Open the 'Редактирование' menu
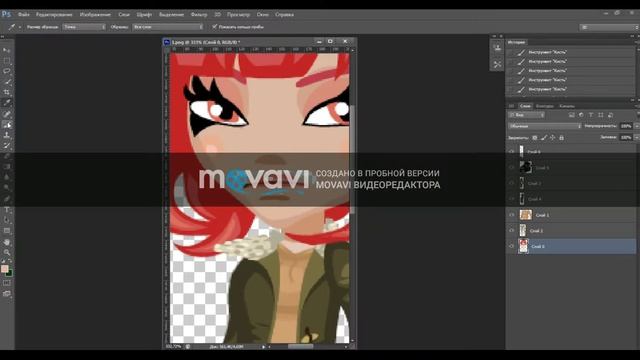640x360 pixels. coord(54,14)
